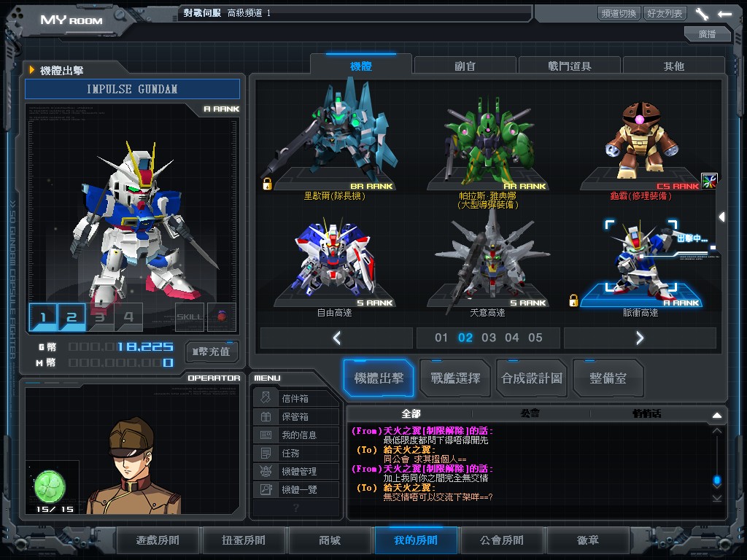Click the lock icon on 里歇爾(隊長機)

pyautogui.click(x=267, y=184)
